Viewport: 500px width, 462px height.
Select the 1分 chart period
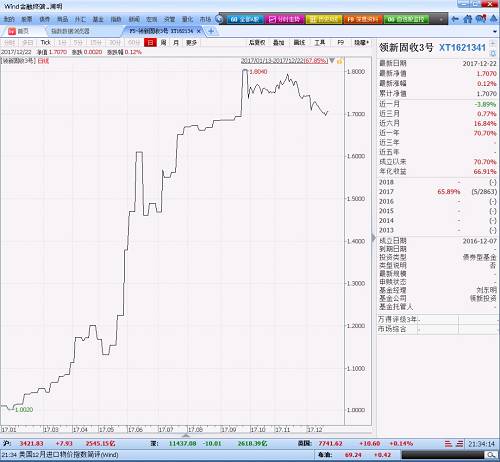coord(62,43)
